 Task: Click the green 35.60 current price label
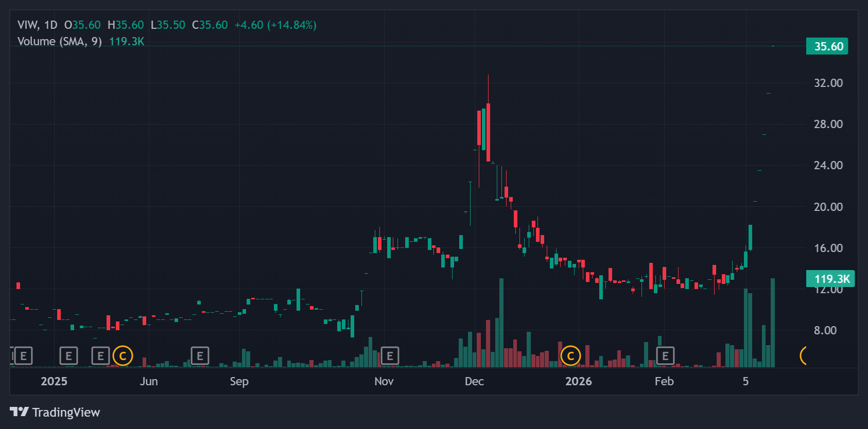(827, 46)
